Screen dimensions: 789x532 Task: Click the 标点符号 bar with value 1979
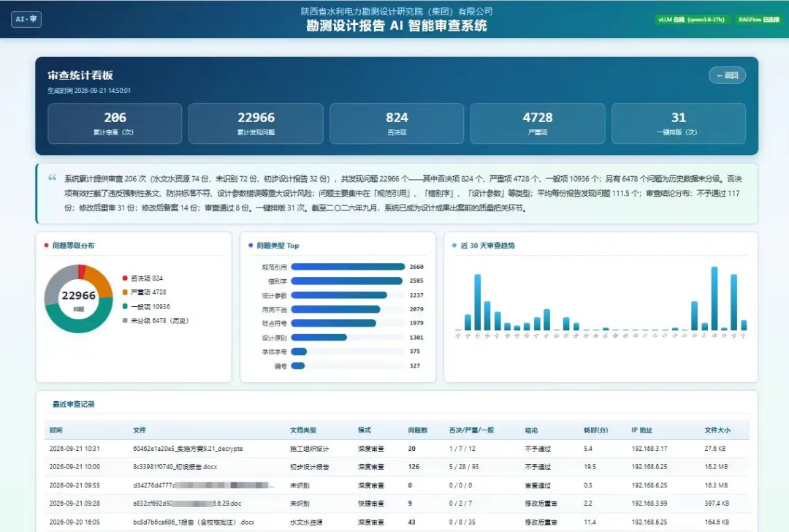333,323
